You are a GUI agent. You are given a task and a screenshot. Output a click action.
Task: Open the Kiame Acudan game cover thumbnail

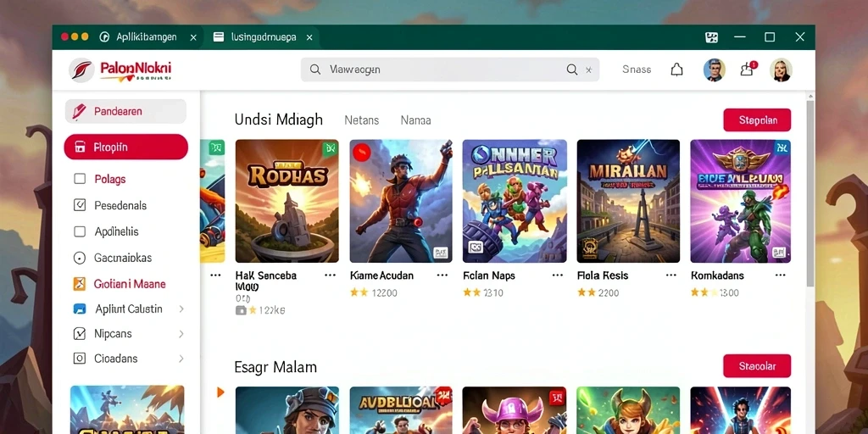tap(401, 201)
